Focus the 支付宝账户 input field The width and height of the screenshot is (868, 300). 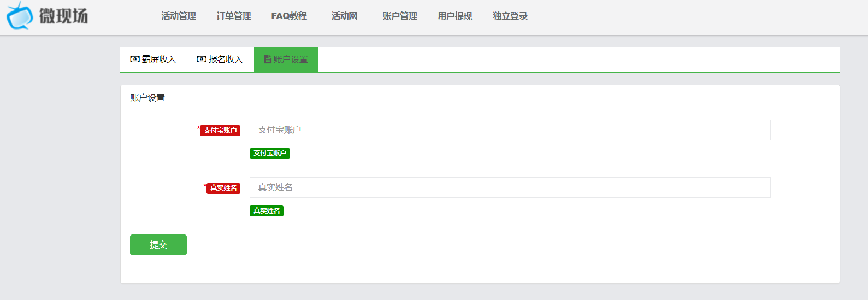pos(510,130)
